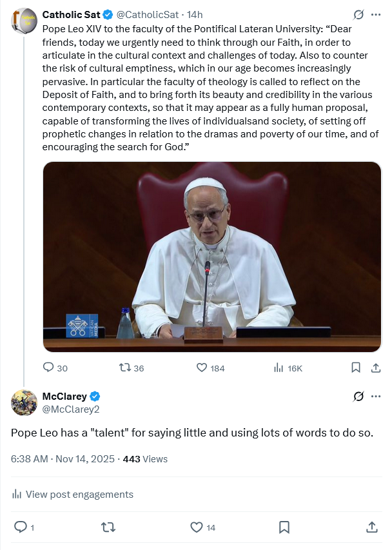Open McClarey's profile picture
The width and height of the screenshot is (392, 550).
coord(24,402)
